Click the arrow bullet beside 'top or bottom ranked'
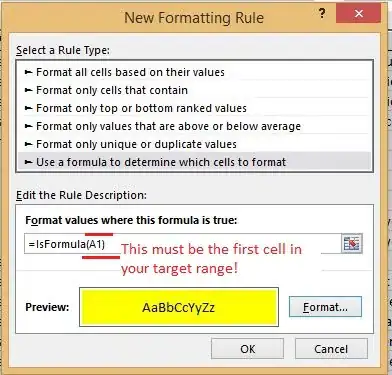 [29, 108]
